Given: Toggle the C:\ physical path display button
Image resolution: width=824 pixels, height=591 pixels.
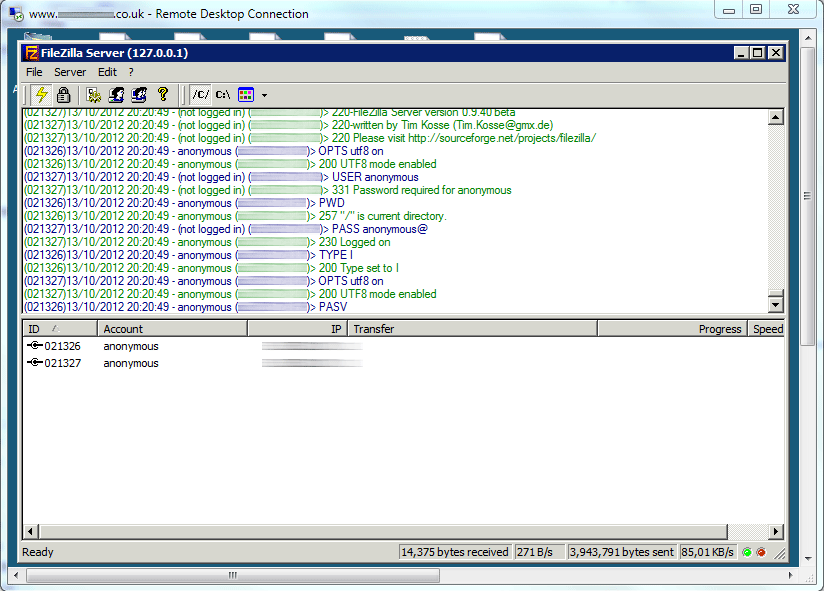Looking at the screenshot, I should (x=223, y=95).
